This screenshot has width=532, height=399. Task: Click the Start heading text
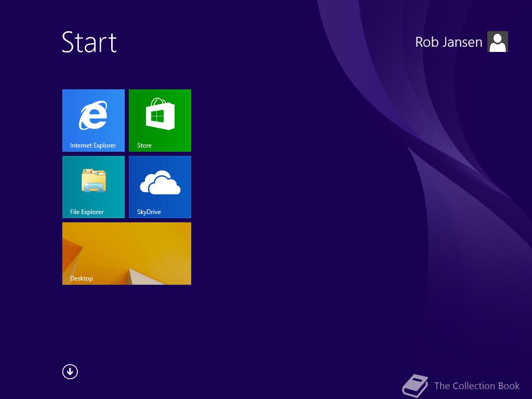point(89,42)
